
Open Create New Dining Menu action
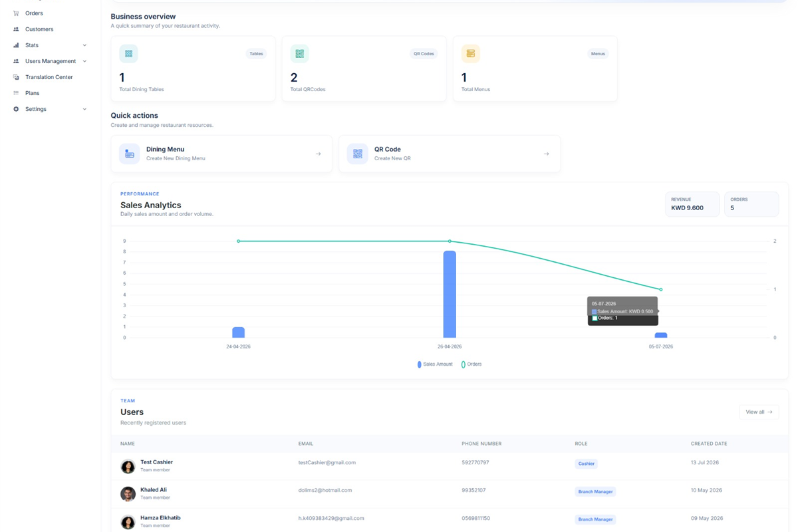tap(221, 154)
